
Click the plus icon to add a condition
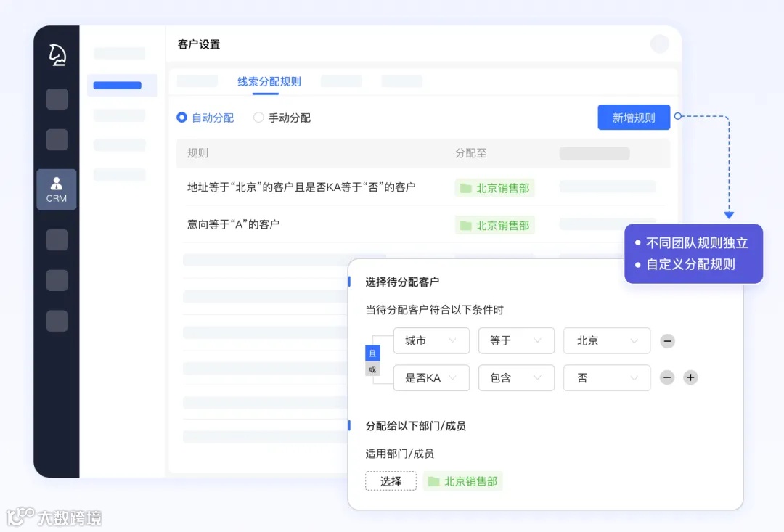[x=690, y=377]
